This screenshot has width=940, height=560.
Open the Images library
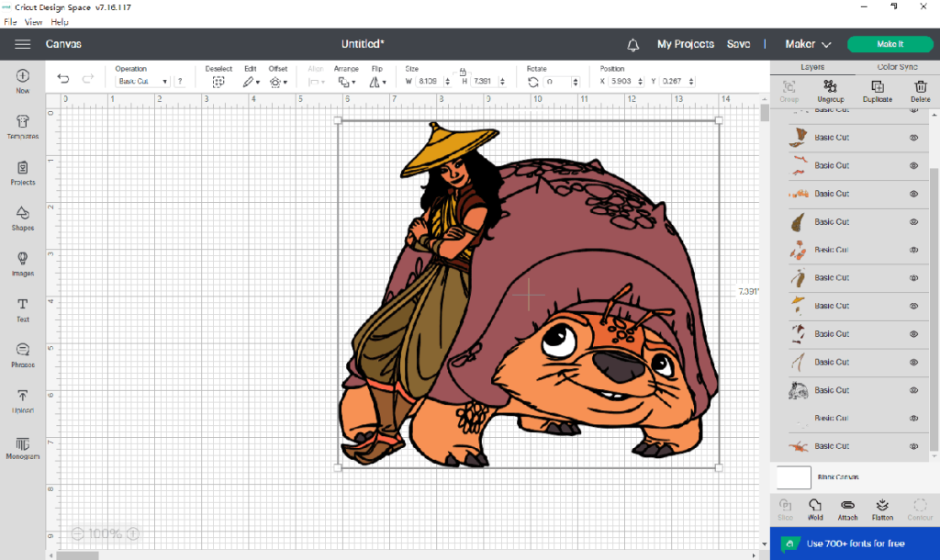click(x=23, y=263)
